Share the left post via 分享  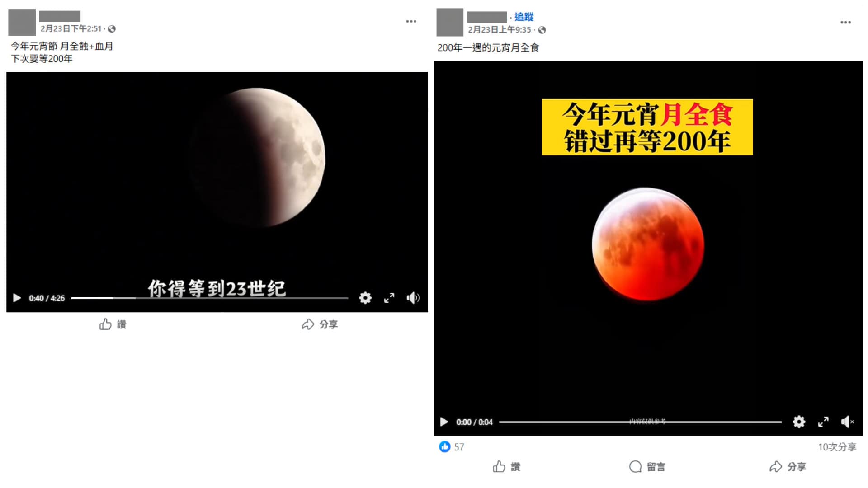pos(320,324)
